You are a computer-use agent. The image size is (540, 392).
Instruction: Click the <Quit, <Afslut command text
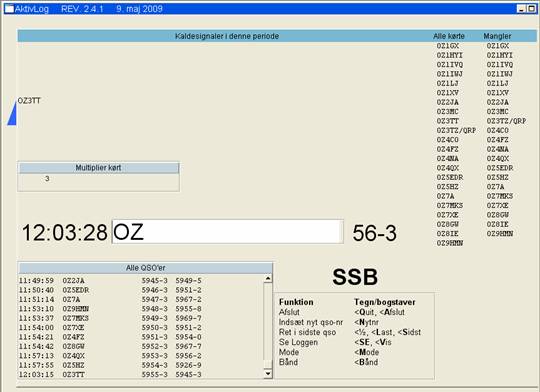pos(380,312)
